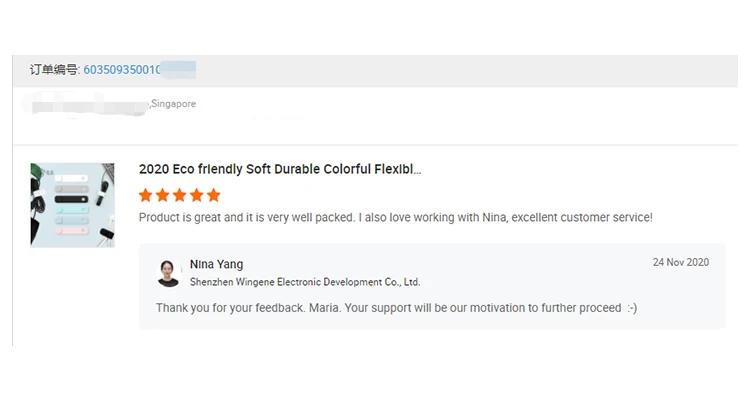Click the 24 Nov 2020 reply date
Image resolution: width=750 pixels, height=400 pixels.
680,262
